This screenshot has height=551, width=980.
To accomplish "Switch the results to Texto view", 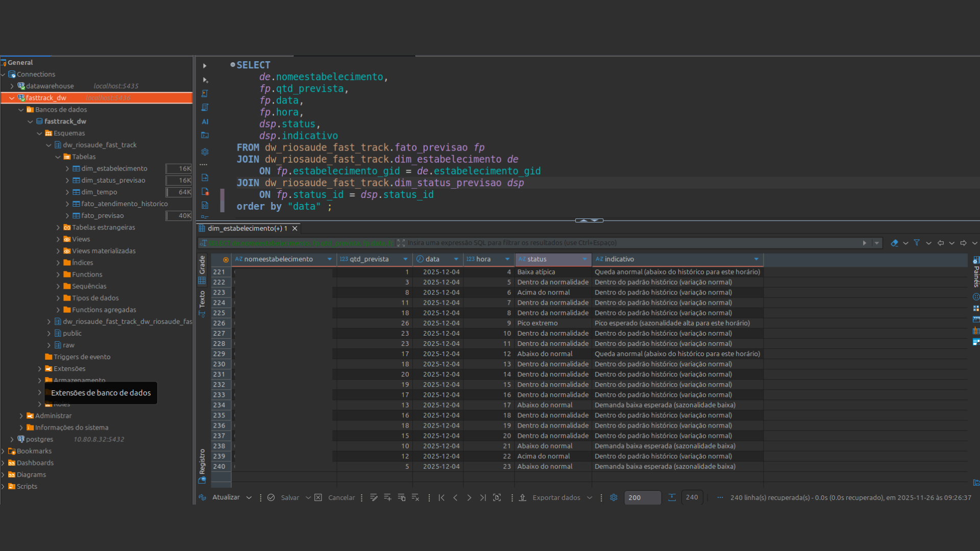I will (203, 299).
